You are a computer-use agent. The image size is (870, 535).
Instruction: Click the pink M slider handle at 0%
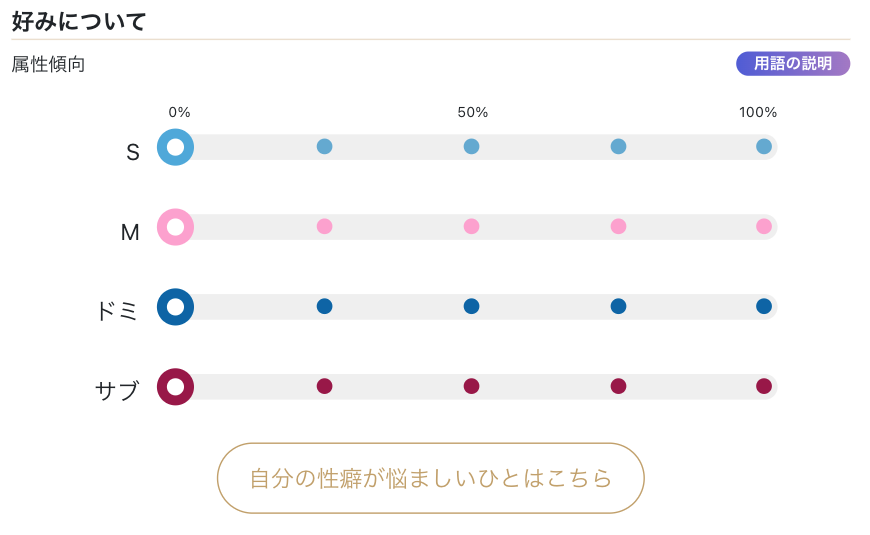(x=175, y=227)
